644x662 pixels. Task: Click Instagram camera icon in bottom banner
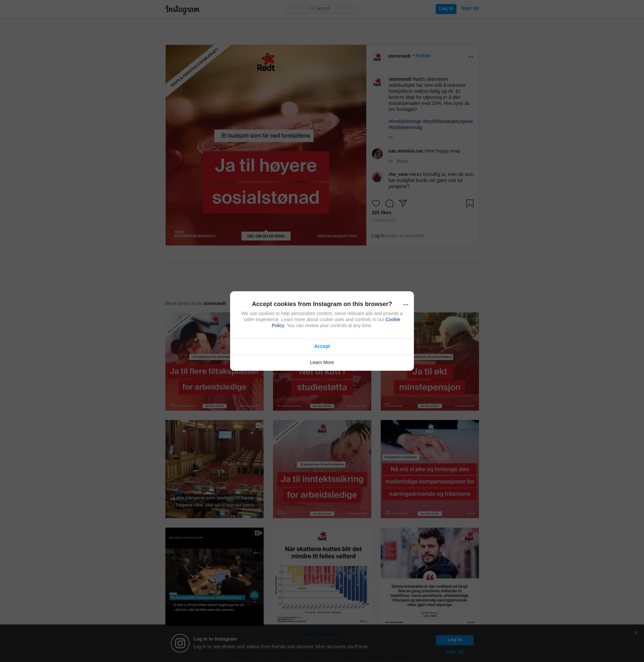180,643
